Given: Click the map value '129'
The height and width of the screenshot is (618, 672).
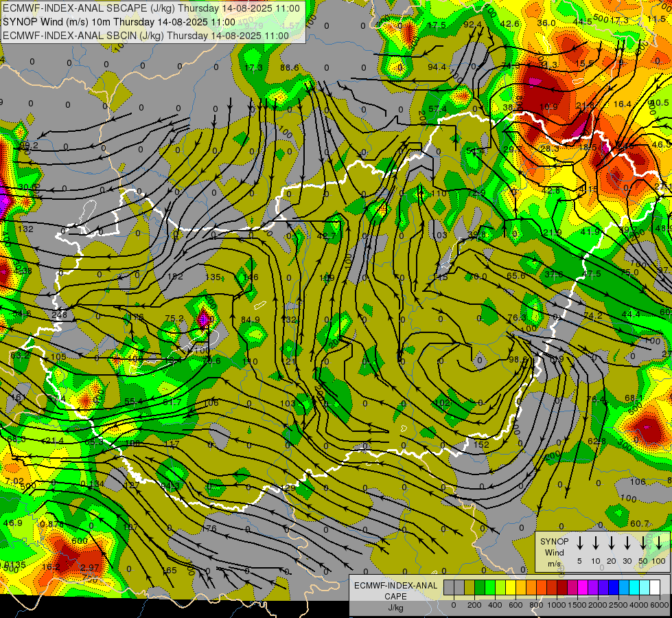Looking at the screenshot, I should pos(288,488).
